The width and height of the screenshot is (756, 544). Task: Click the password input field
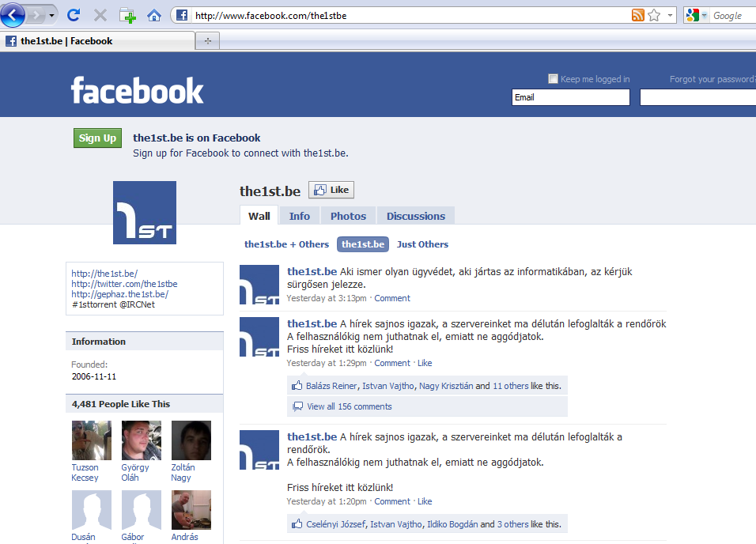(697, 97)
